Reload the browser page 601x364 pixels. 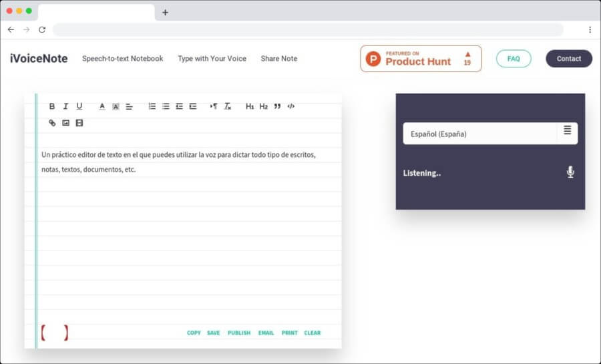(x=42, y=29)
